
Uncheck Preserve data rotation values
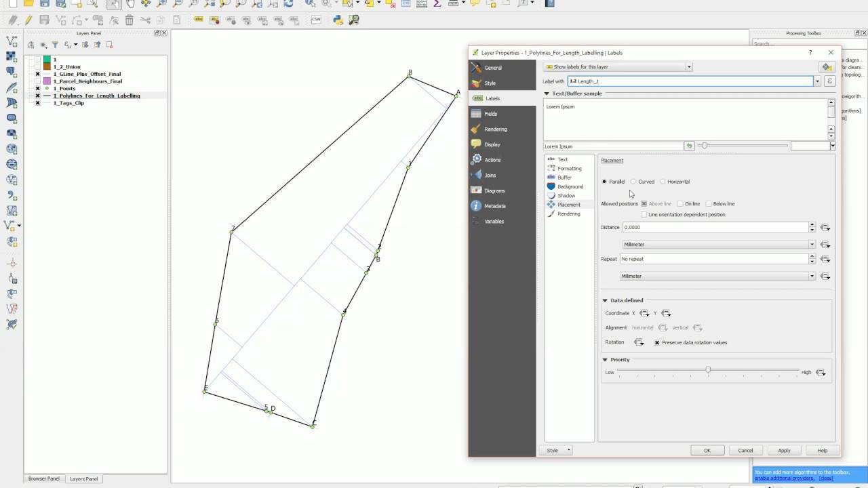[657, 342]
